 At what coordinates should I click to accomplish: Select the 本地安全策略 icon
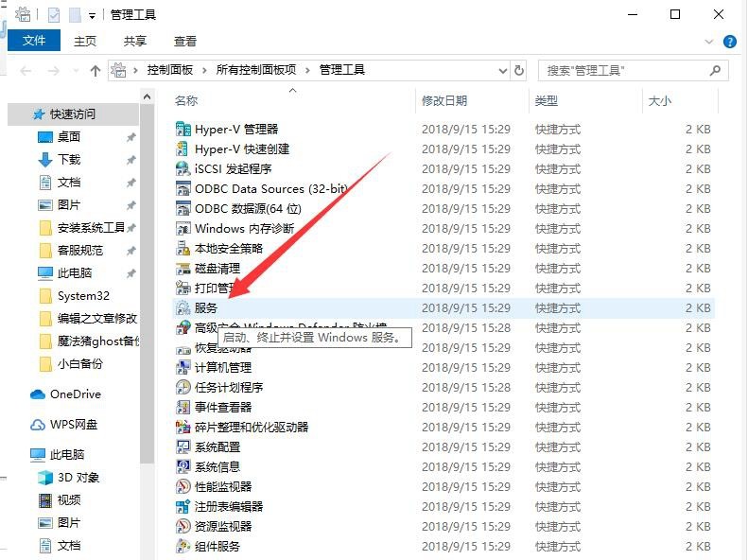coord(183,249)
